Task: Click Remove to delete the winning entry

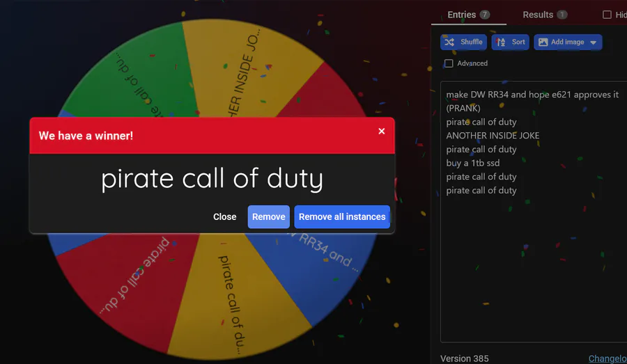Action: 269,216
